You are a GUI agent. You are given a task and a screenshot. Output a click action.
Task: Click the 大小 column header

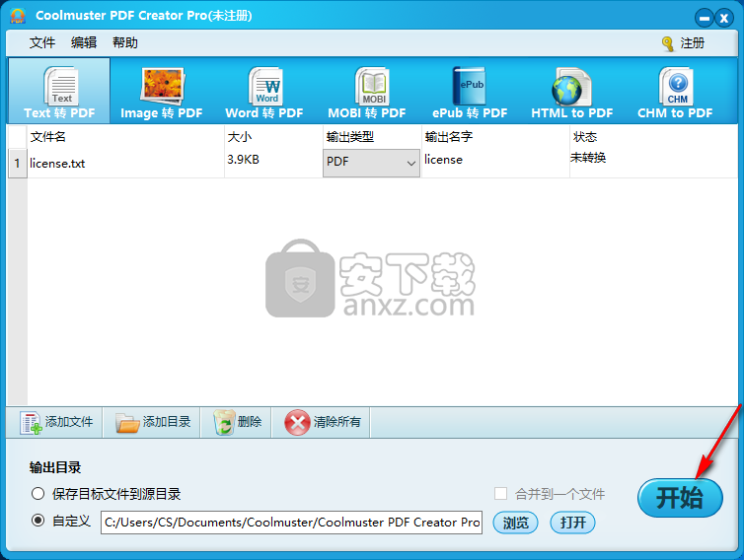(273, 137)
